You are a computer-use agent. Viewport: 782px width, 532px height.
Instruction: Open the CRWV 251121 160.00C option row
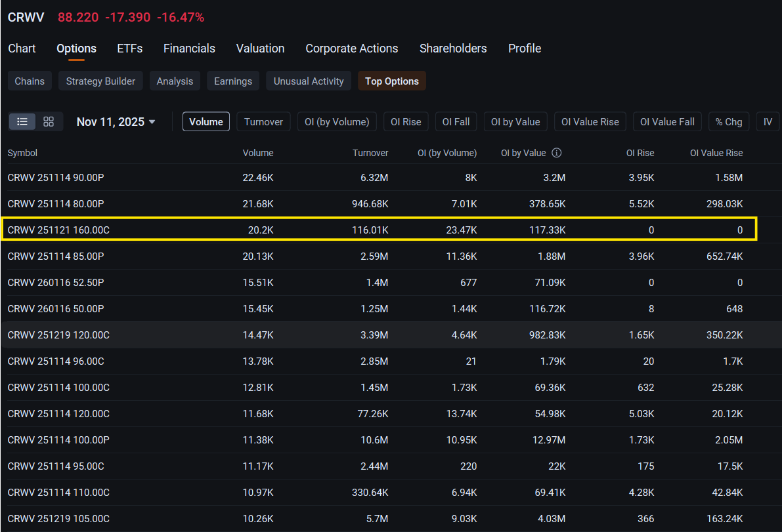pyautogui.click(x=379, y=230)
